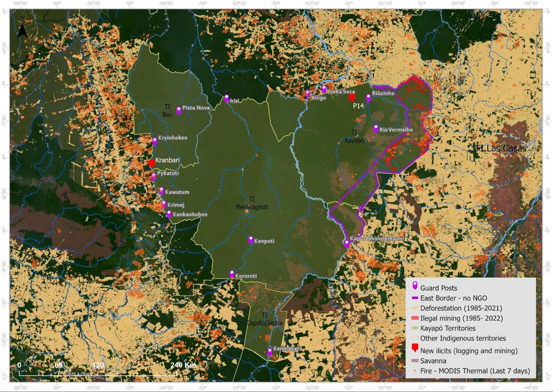Click the Deforestation (1985-2021) legend swatch
The image size is (553, 392).
coord(415,308)
